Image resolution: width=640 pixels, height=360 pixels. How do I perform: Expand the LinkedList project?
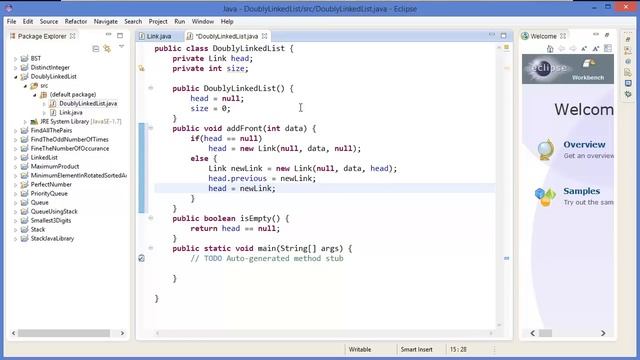(16, 158)
